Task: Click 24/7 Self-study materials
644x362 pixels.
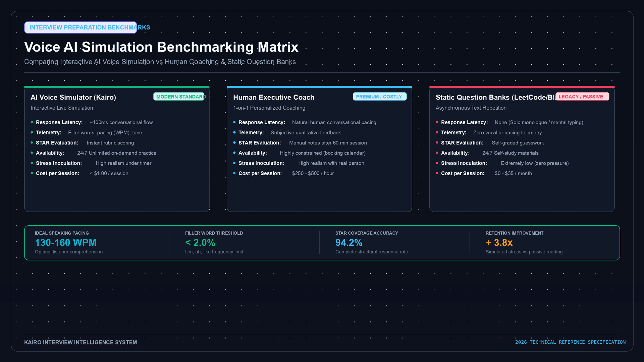Action: click(511, 153)
